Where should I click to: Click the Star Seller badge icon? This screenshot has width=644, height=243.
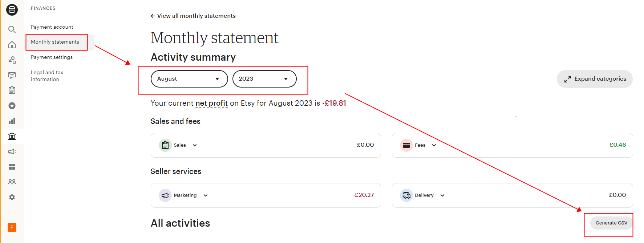coord(12,106)
